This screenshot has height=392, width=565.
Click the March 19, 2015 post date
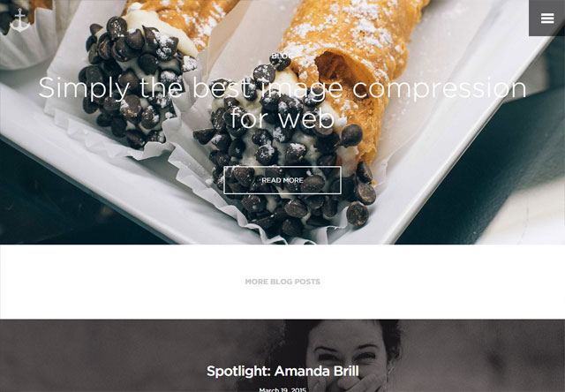pos(282,390)
